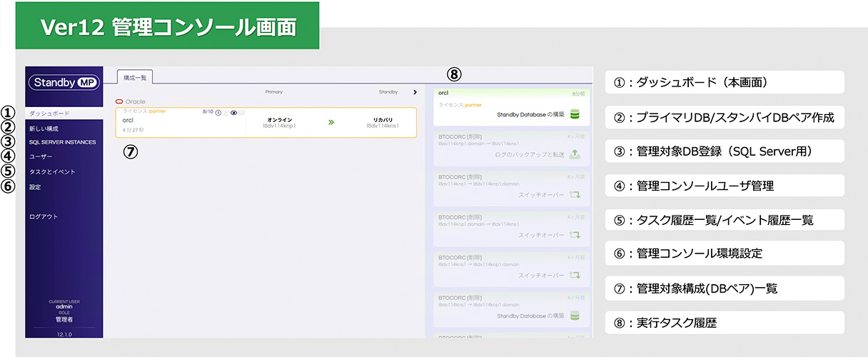Toggle the eye visibility icon for orcl

[x=233, y=113]
